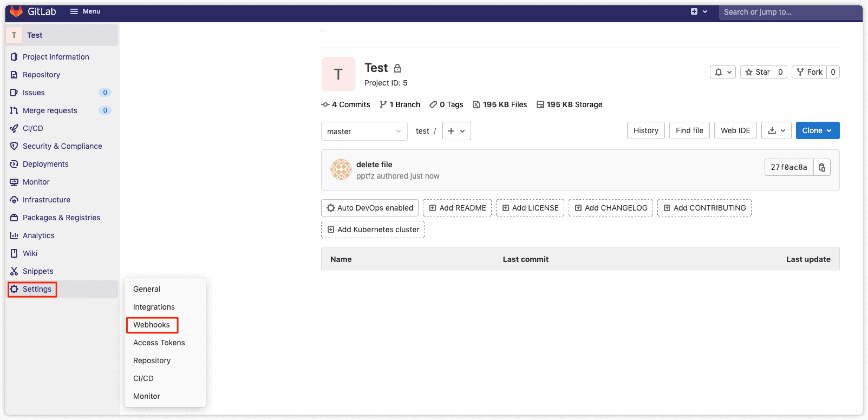Click Add Kubernetes cluster button

coord(373,229)
